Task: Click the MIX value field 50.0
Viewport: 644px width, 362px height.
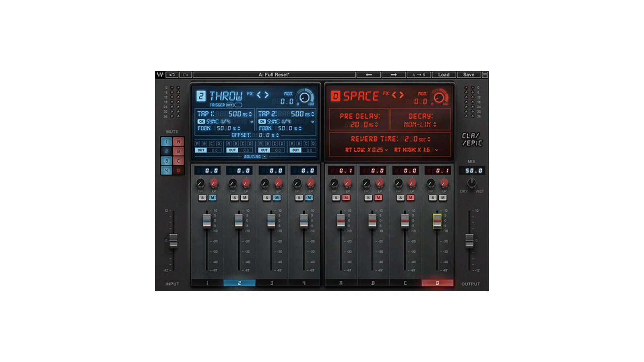Action: coord(472,171)
